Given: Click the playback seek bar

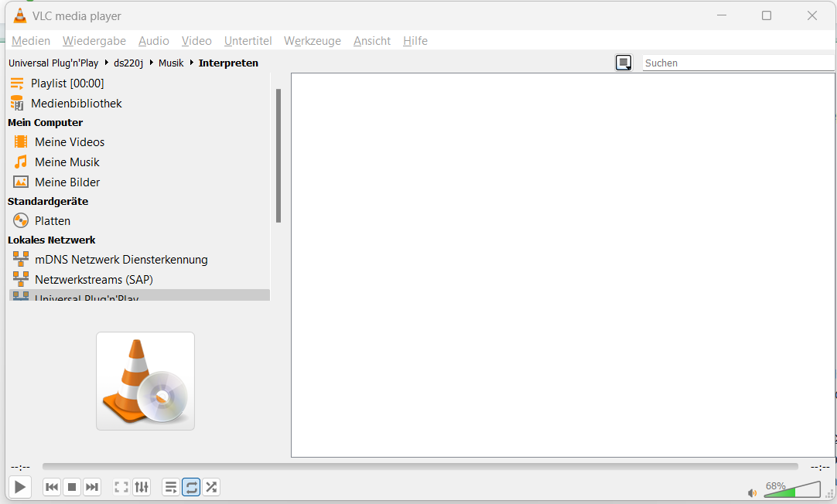Looking at the screenshot, I should click(420, 467).
